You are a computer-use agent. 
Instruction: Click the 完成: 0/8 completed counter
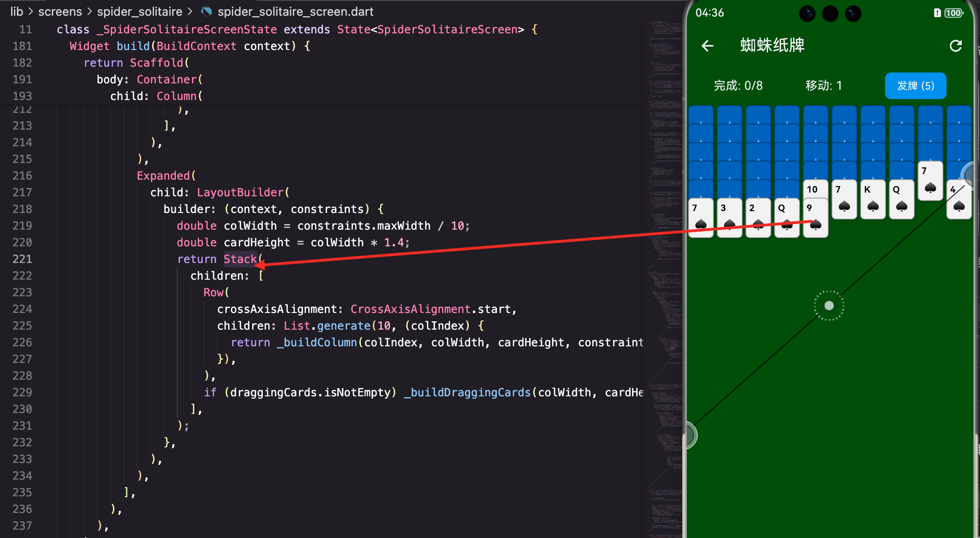(738, 86)
